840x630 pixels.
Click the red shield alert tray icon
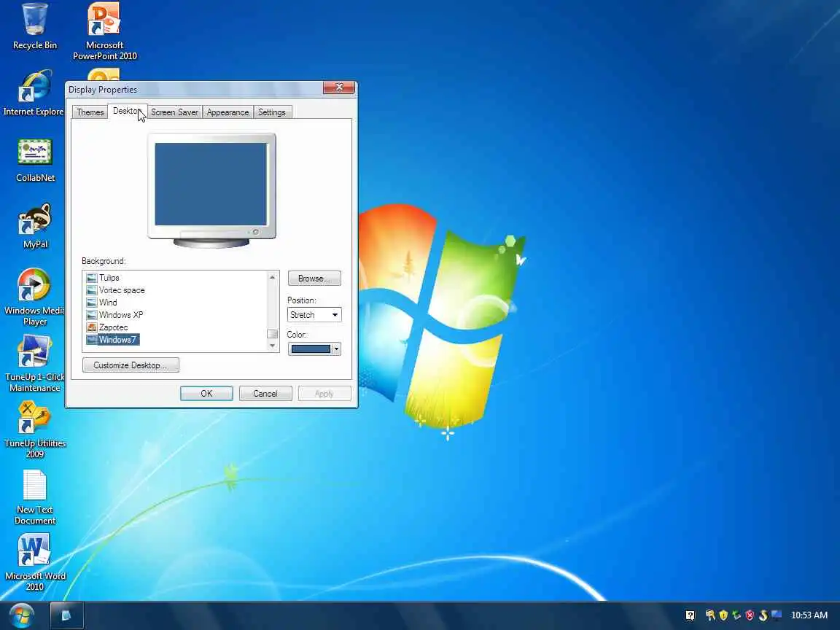tap(750, 615)
